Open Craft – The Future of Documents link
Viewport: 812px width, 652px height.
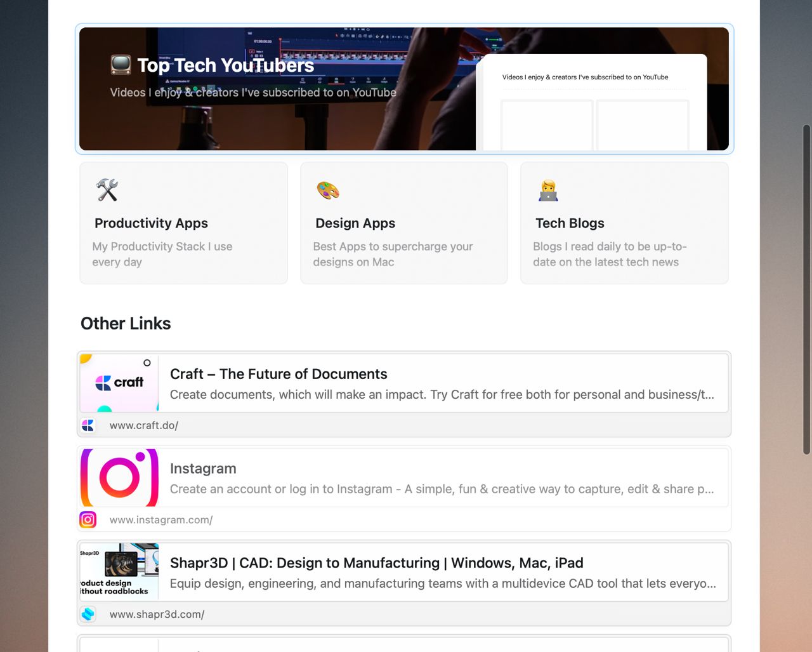coord(278,374)
